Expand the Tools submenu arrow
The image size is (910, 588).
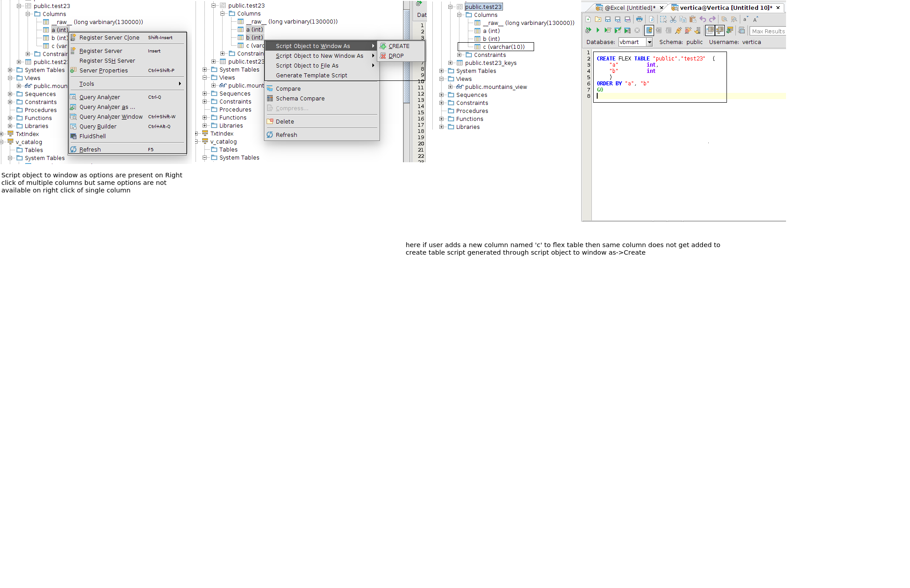180,84
